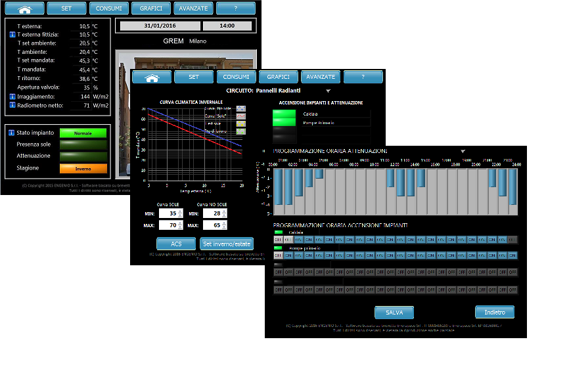569x392 pixels.
Task: Click home icon in the circuit settings window
Action: (x=152, y=77)
